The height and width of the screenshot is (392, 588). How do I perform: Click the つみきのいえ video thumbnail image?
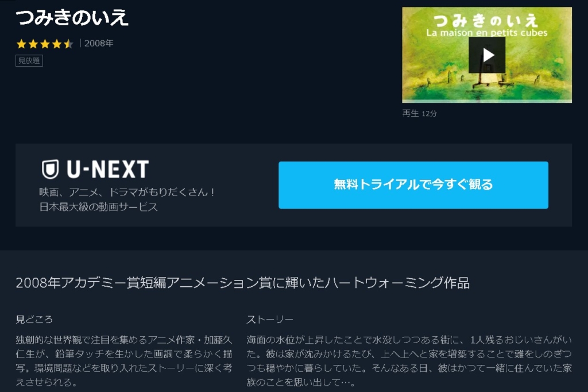(487, 55)
